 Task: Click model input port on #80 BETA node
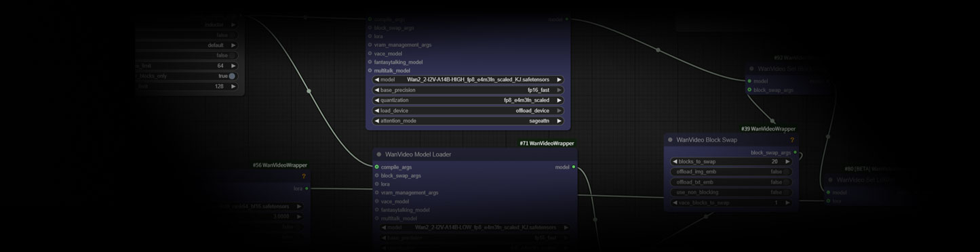(828, 192)
